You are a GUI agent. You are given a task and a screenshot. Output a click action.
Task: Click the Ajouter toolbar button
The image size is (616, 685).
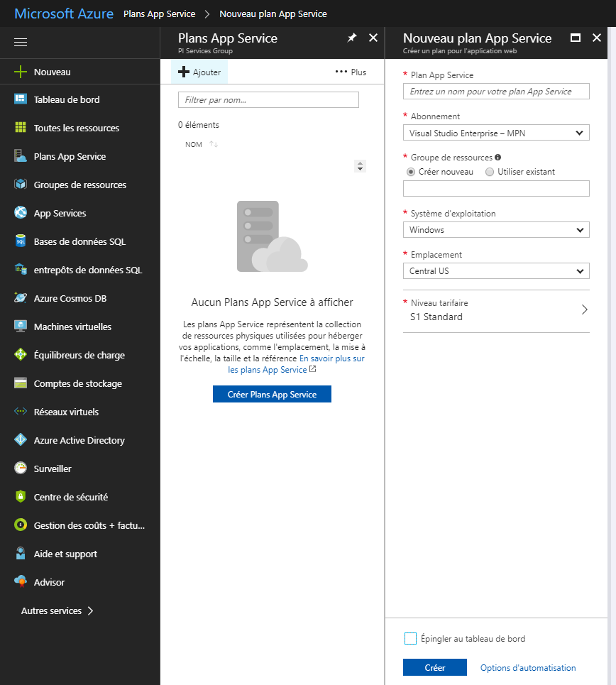pyautogui.click(x=199, y=72)
